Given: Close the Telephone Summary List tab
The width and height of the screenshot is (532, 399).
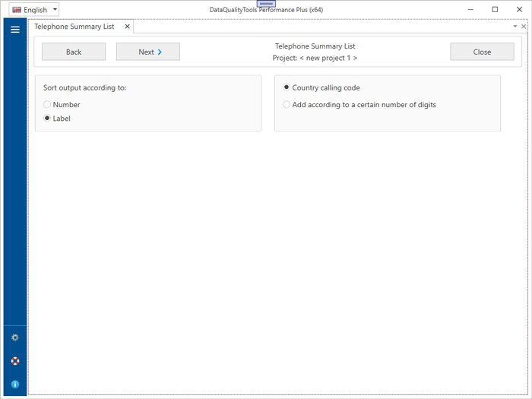Looking at the screenshot, I should coord(128,27).
